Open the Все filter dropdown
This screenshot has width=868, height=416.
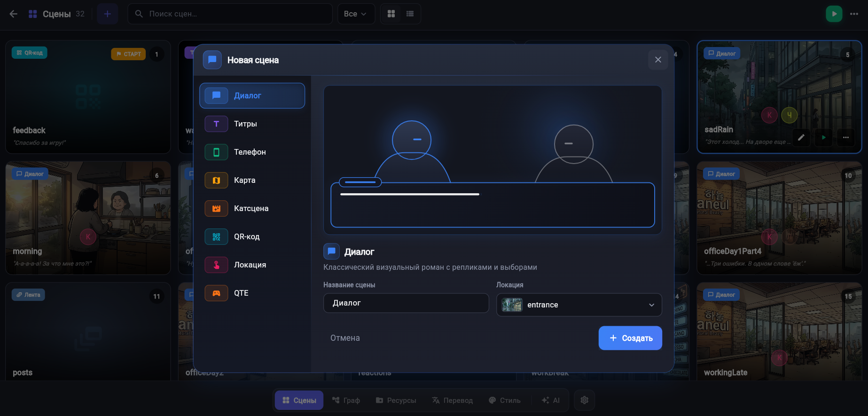(356, 14)
